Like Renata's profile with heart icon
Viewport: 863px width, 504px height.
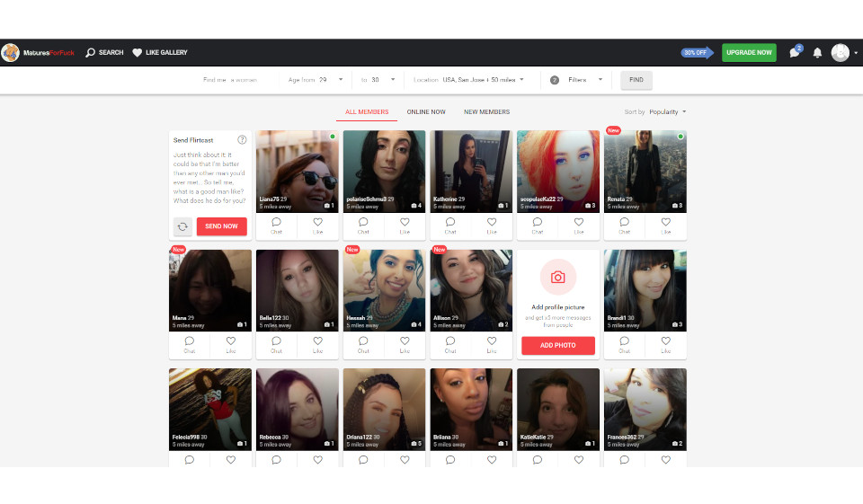pos(665,222)
